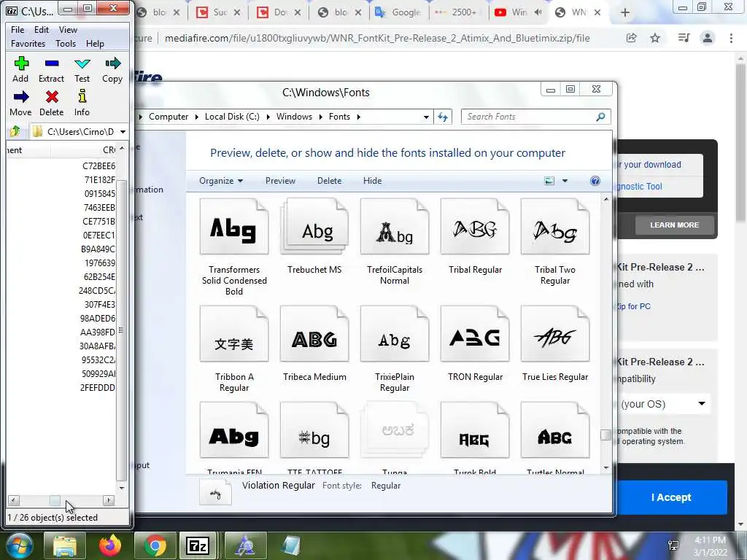
Task: Click Windows in the Fonts breadcrumb
Action: pos(294,117)
